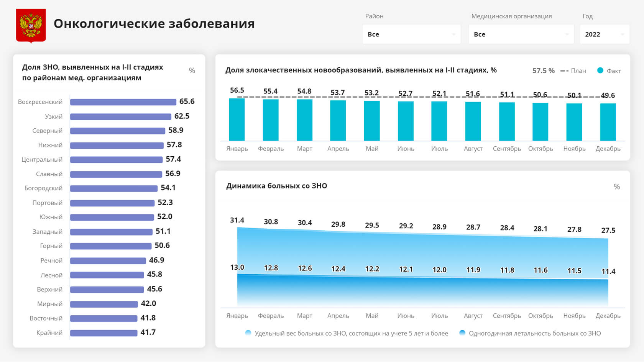This screenshot has width=644, height=362.
Task: Open the Год dropdown showing 2022
Action: (x=605, y=34)
